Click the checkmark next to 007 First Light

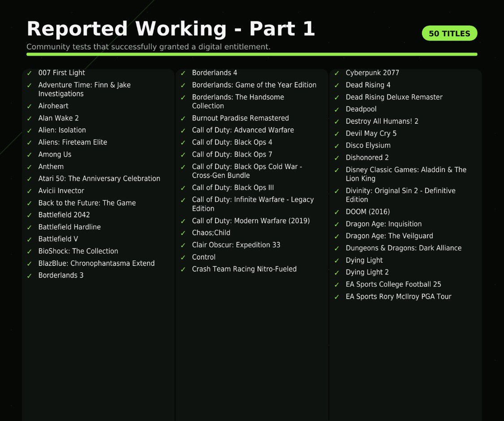(x=29, y=74)
